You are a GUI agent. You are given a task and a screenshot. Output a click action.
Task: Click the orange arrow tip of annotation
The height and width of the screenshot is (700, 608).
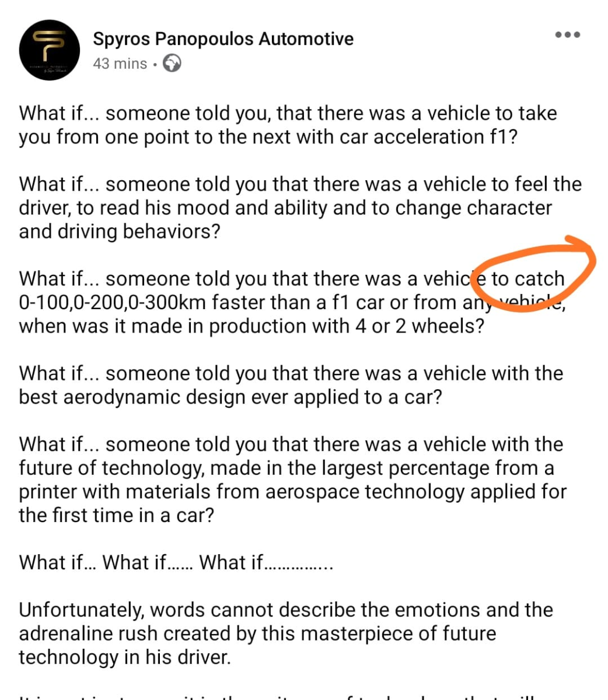tap(585, 247)
